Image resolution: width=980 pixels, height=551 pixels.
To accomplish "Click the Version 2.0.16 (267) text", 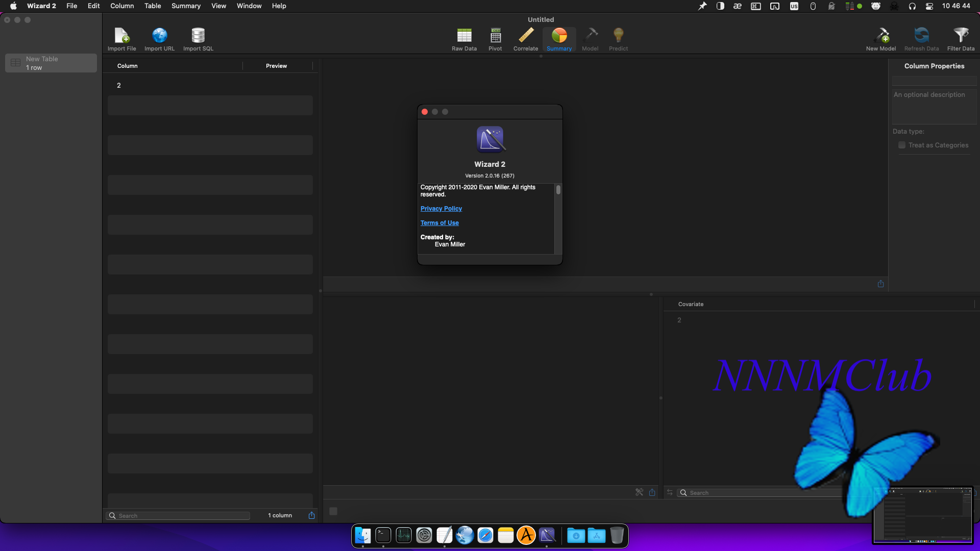I will pos(489,176).
